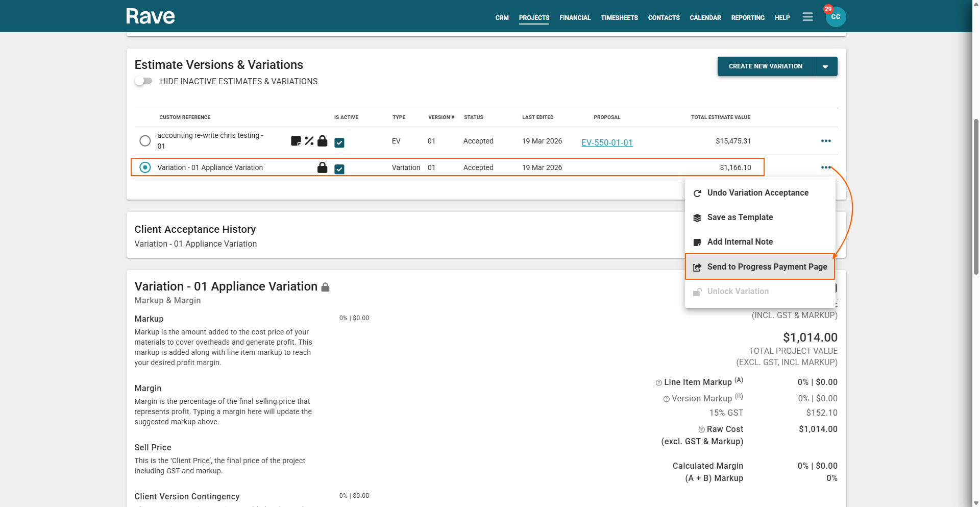
Task: Expand the Create New Variation dropdown arrow
Action: pyautogui.click(x=825, y=66)
